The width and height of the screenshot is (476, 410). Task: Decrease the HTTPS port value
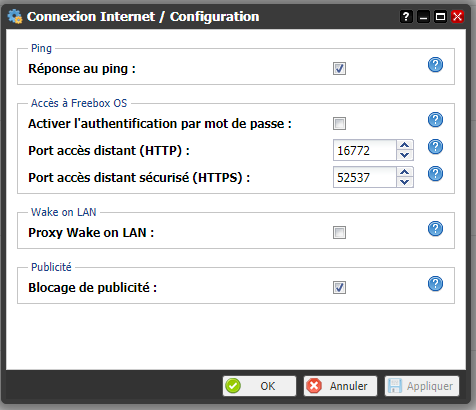(x=405, y=182)
